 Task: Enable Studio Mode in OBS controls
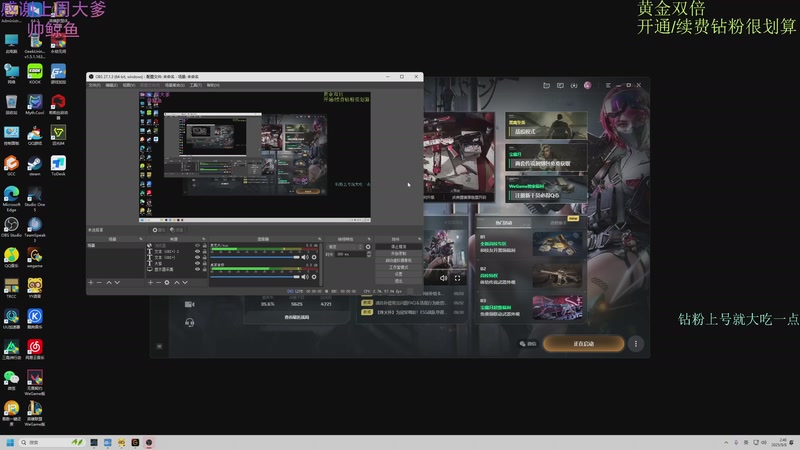click(x=398, y=267)
